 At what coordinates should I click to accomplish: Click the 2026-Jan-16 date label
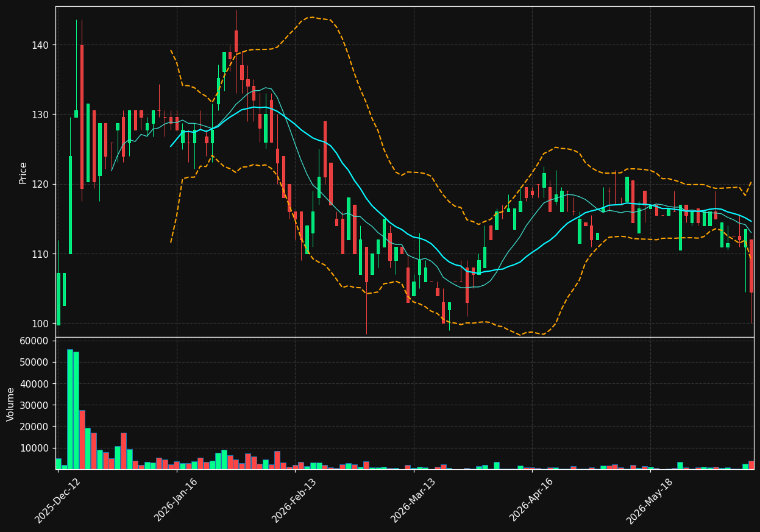176,500
